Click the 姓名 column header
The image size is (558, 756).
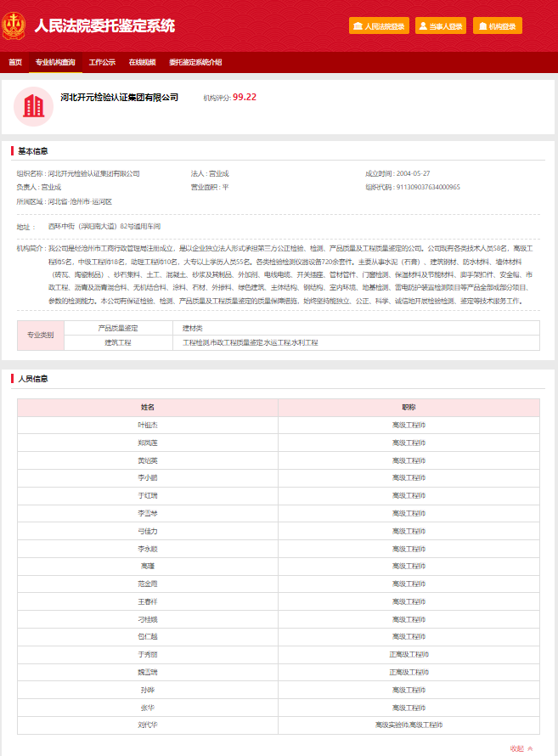[x=148, y=408]
